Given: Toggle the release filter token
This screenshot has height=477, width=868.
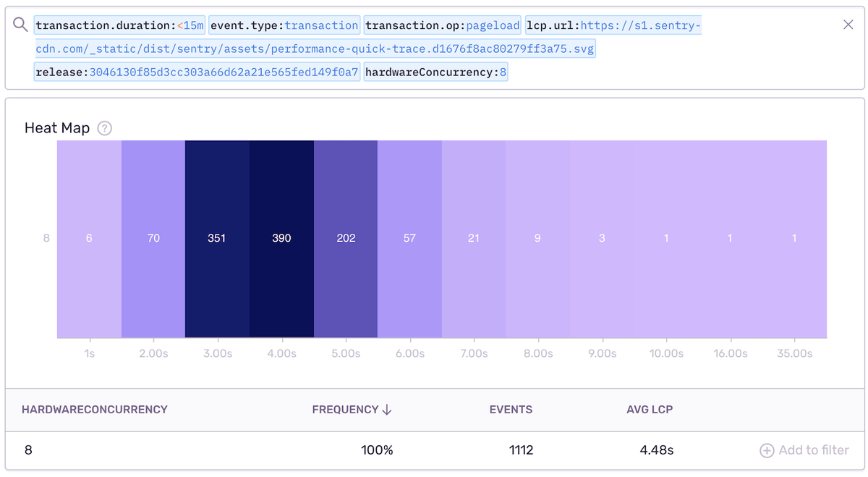Looking at the screenshot, I should [x=197, y=71].
